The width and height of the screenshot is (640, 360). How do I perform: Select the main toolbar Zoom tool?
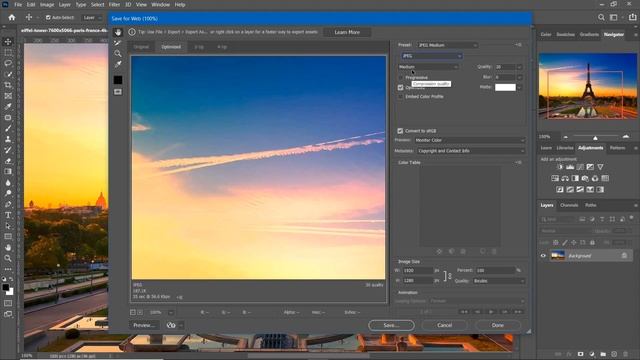point(8,258)
